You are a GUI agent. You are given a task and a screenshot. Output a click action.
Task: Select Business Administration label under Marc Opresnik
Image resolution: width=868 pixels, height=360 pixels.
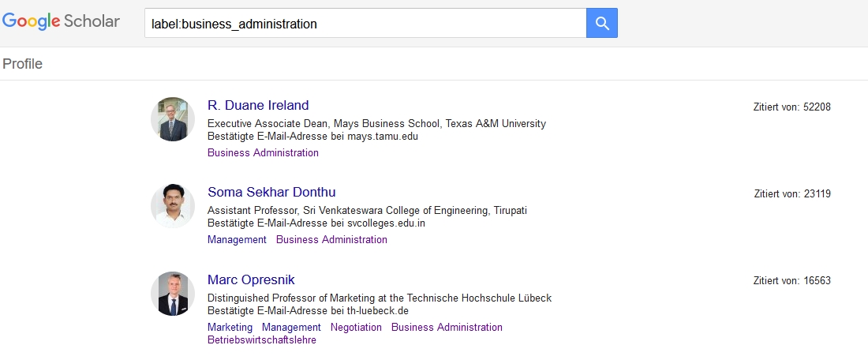coord(447,328)
